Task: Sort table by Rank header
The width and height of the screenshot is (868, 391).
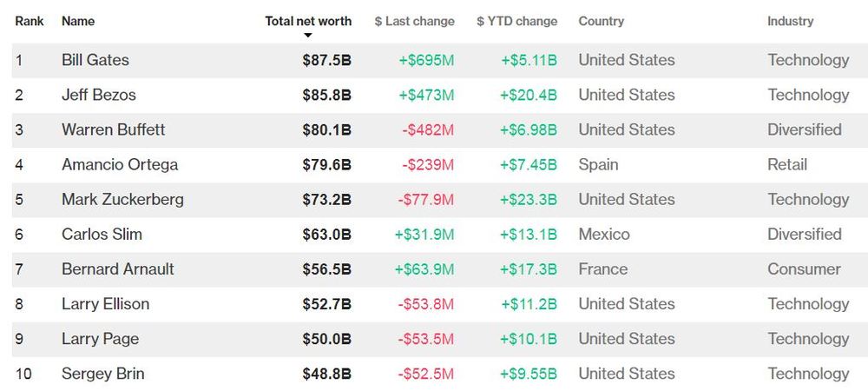Action: tap(30, 21)
